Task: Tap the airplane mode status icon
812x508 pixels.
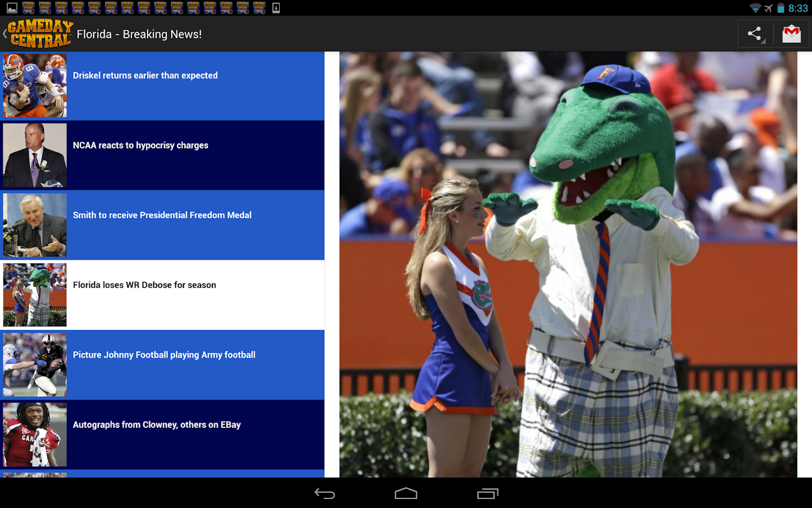Action: coord(769,8)
